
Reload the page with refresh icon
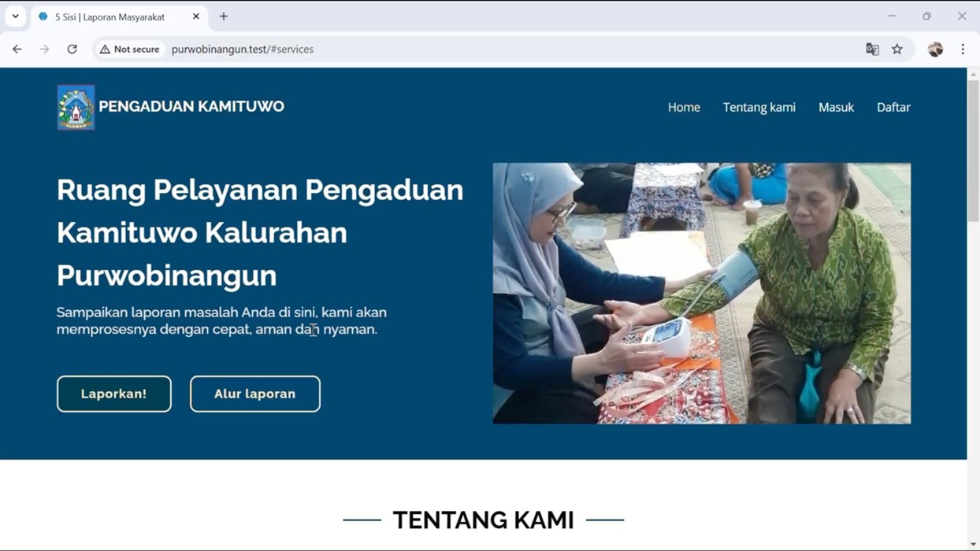click(72, 49)
